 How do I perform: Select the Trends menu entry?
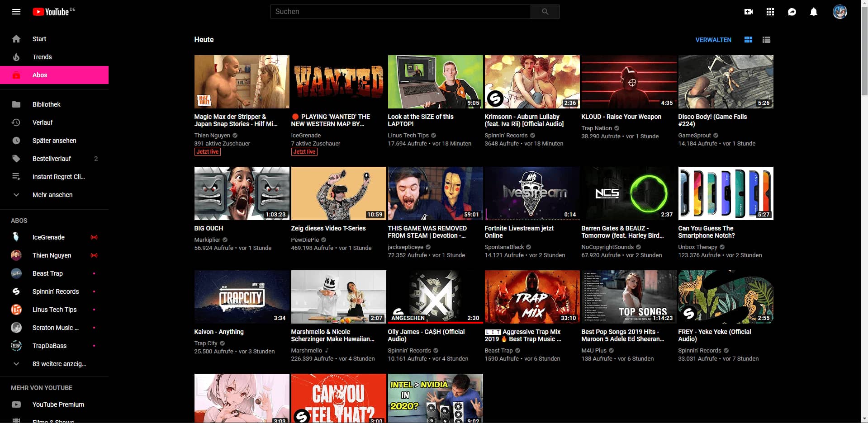click(x=54, y=57)
